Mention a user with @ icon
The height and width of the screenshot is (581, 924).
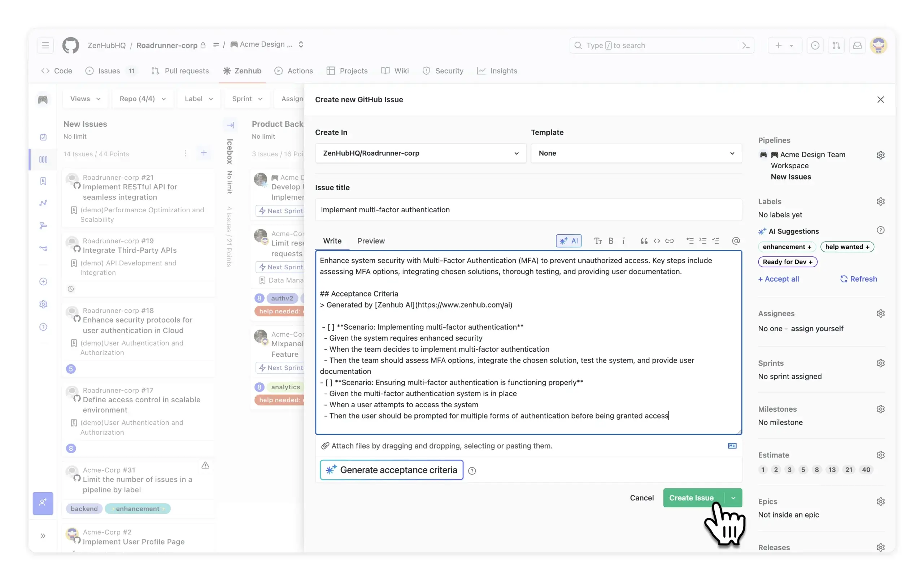[x=736, y=241]
